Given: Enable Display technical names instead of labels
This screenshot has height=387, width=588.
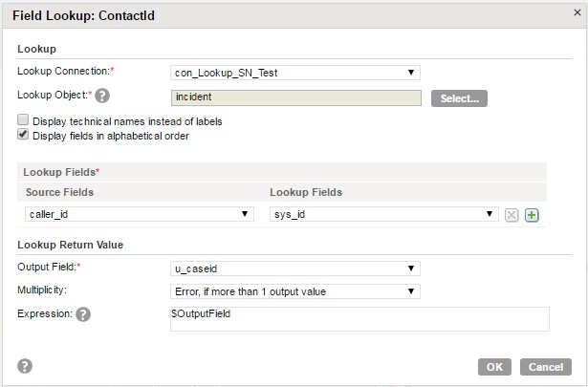Looking at the screenshot, I should coord(23,119).
